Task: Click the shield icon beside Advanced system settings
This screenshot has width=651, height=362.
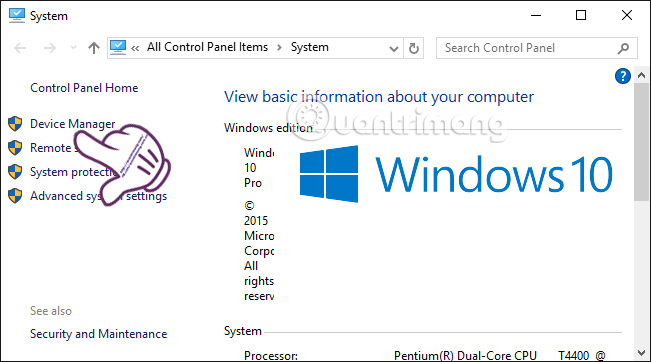Action: tap(15, 196)
